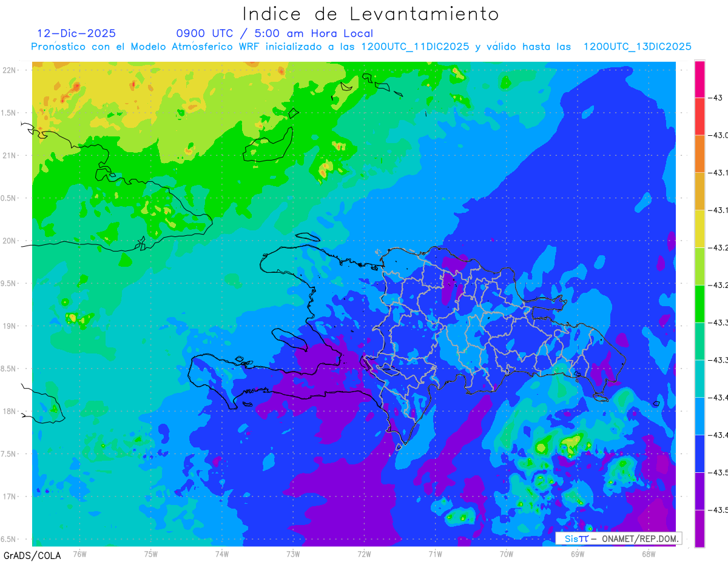
Task: Pick the bottom purple legend swatch
Action: pos(699,529)
